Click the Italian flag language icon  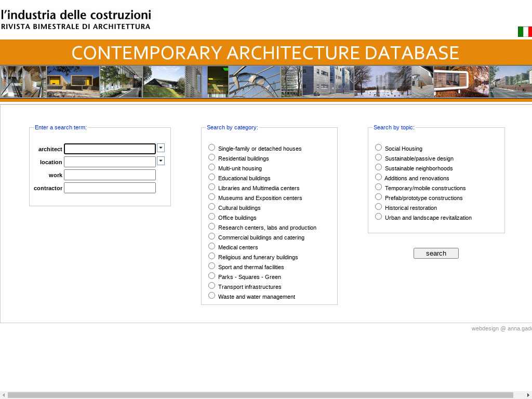pyautogui.click(x=524, y=32)
